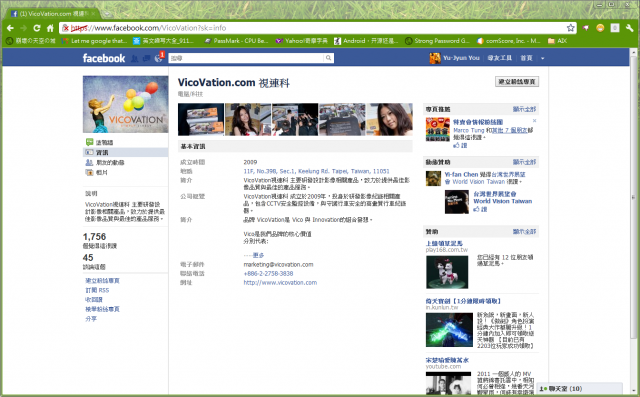
Task: Open the Wall tab speech-bubble icon in sidebar
Action: click(x=89, y=142)
